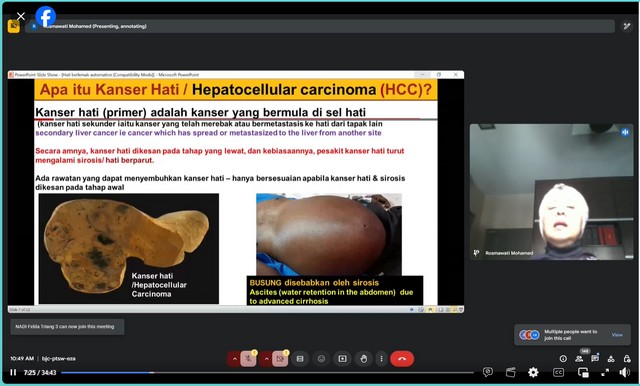Image resolution: width=640 pixels, height=386 pixels.
Task: Open the three-dot more options menu
Action: 381,359
